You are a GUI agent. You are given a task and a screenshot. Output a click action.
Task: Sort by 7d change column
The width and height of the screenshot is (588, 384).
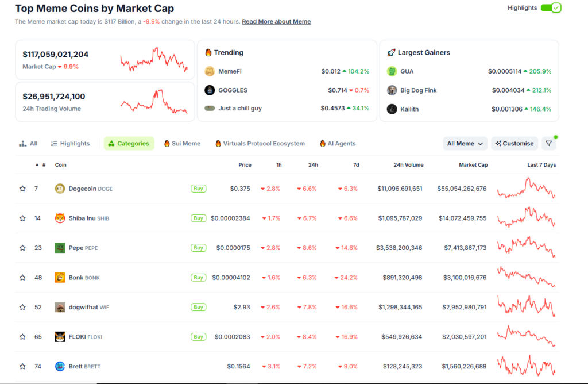click(356, 165)
